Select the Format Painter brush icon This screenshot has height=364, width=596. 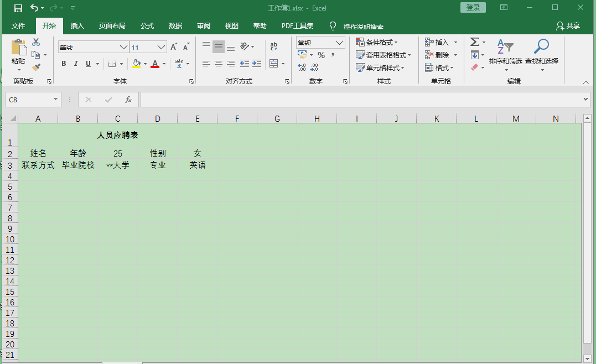tap(36, 67)
